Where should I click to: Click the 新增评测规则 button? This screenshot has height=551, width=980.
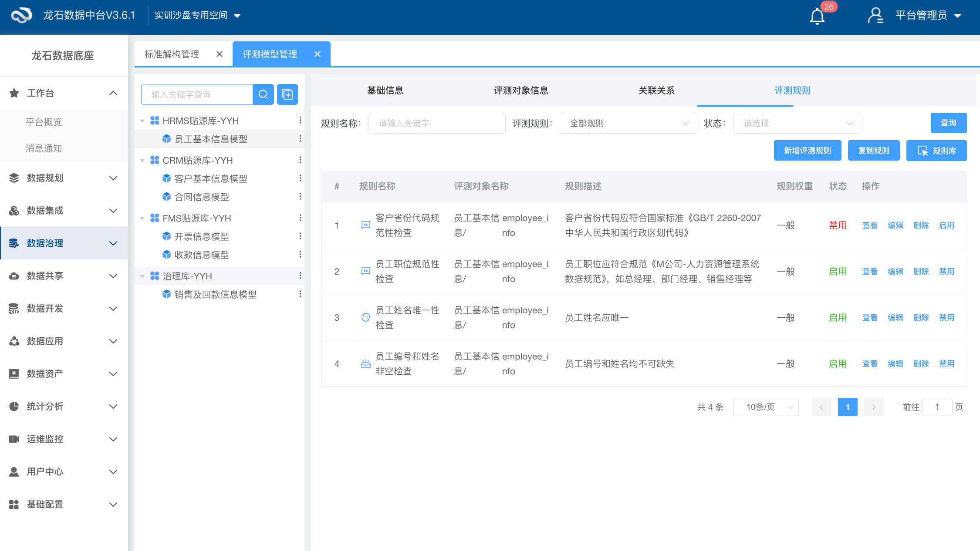pos(807,150)
